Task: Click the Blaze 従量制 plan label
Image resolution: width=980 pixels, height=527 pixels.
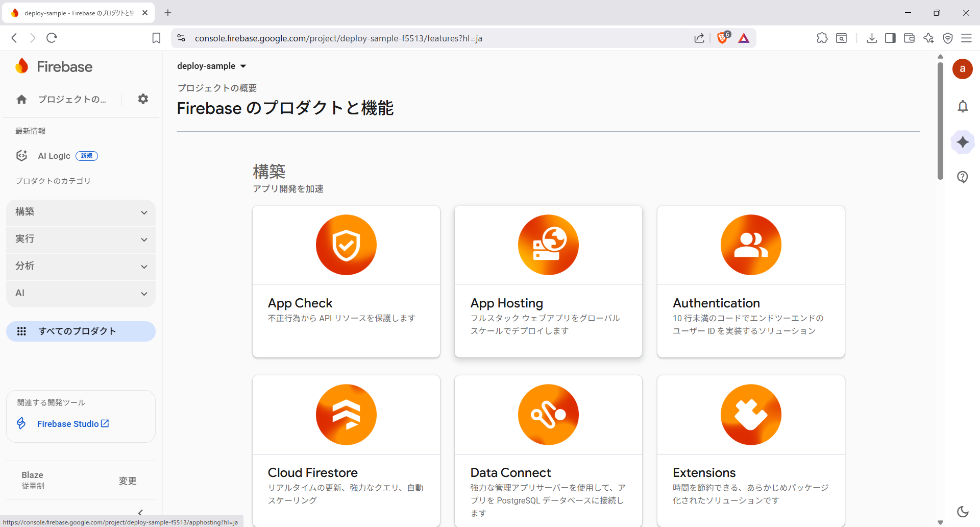Action: (x=33, y=481)
